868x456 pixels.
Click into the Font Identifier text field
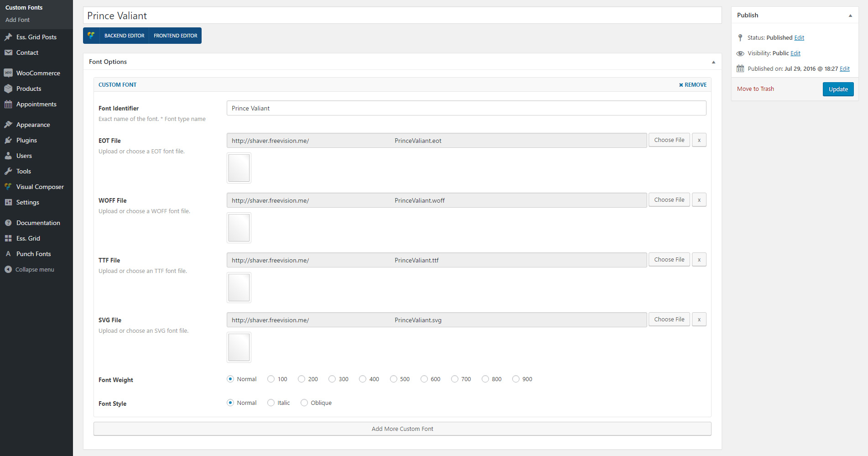(466, 108)
